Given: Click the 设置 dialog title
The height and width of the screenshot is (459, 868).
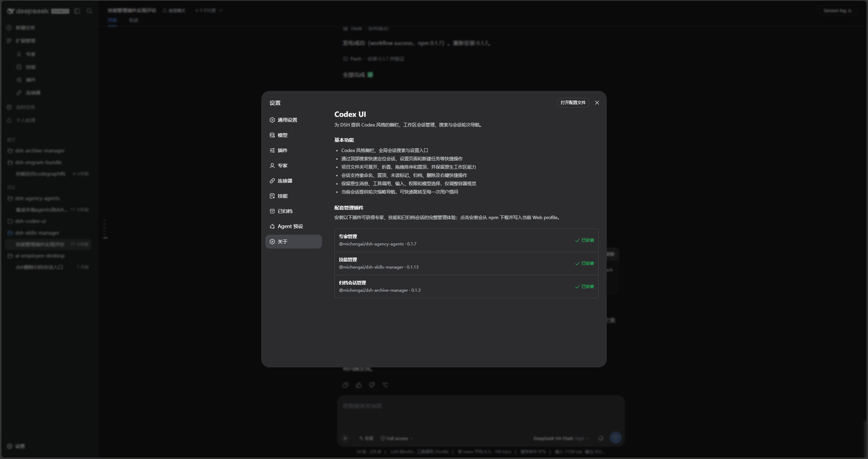Looking at the screenshot, I should 275,103.
